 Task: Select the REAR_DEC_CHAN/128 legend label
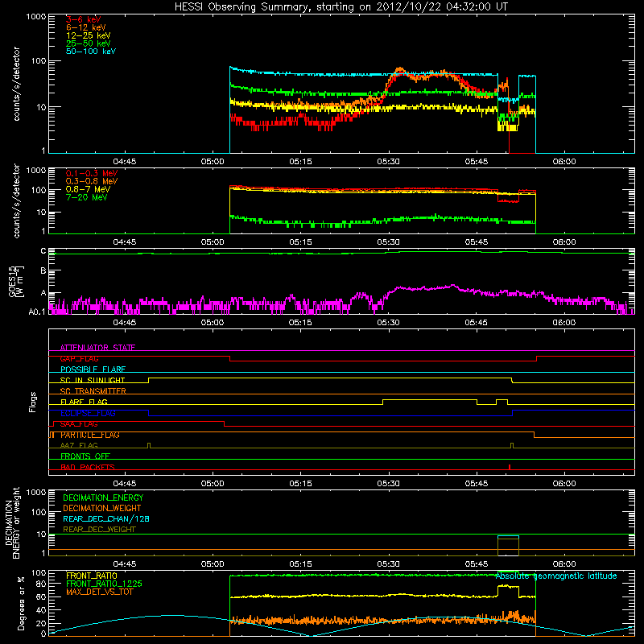click(x=106, y=519)
